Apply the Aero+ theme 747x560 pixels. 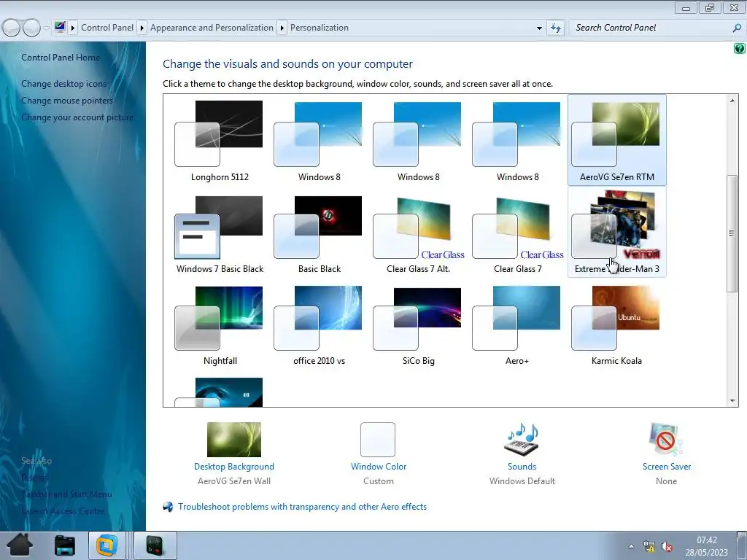[x=518, y=324]
